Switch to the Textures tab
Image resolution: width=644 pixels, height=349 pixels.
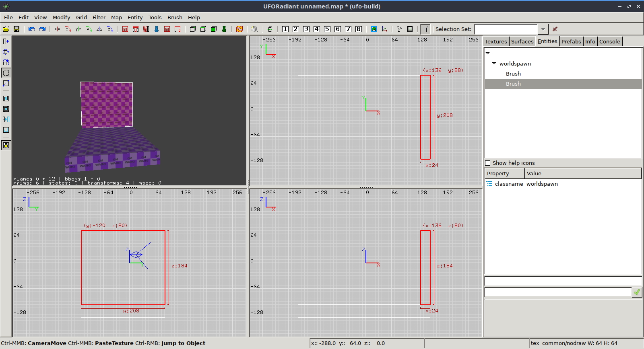[x=496, y=41]
